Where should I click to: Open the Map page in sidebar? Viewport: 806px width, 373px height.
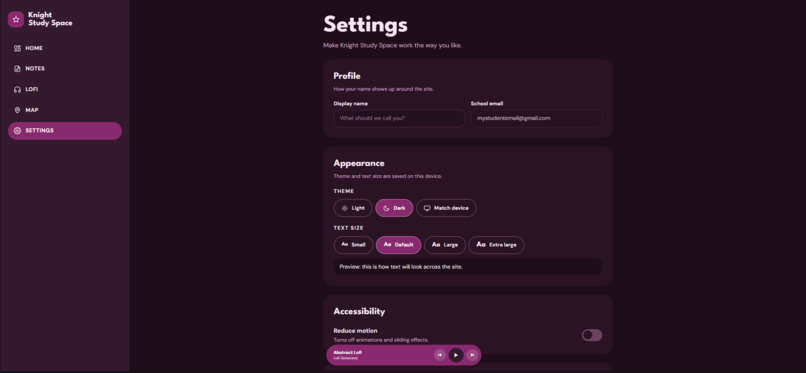tap(65, 110)
